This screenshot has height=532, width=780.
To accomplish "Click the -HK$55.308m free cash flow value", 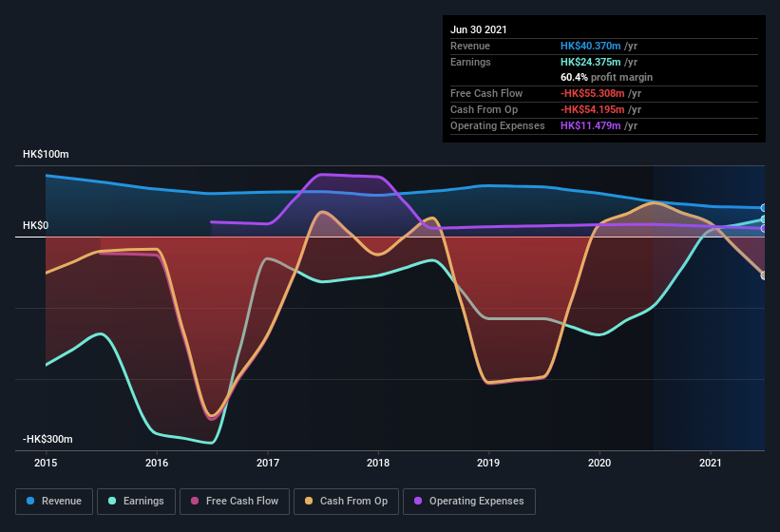I will click(x=593, y=93).
